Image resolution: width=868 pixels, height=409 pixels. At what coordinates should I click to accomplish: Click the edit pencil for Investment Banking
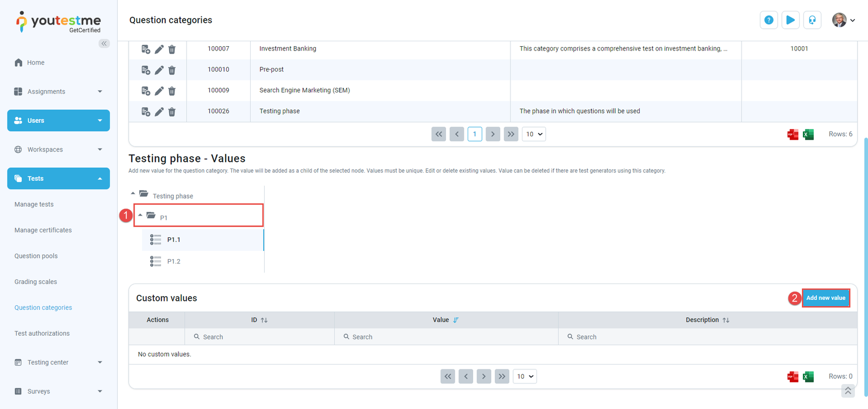(x=159, y=49)
